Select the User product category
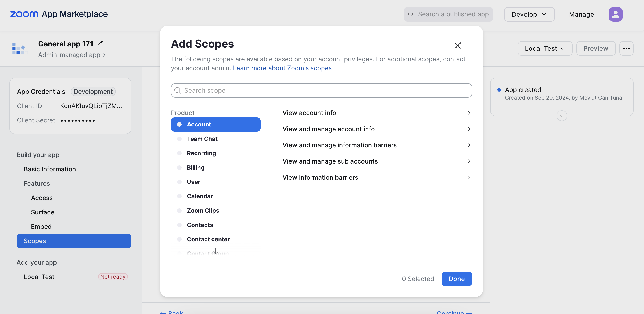 click(x=215, y=182)
